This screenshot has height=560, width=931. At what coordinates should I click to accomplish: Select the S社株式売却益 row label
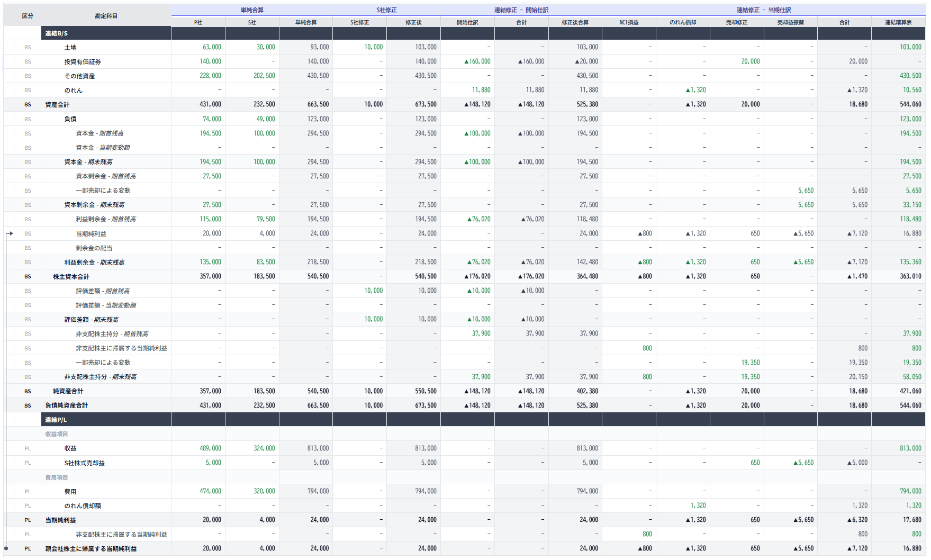tap(85, 463)
